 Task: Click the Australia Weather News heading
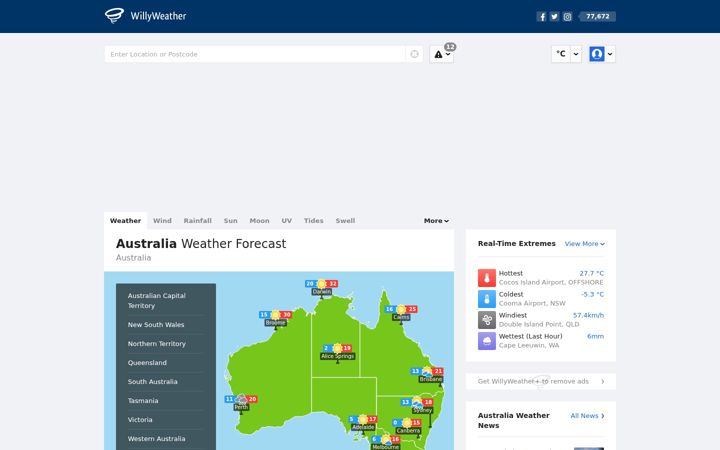coord(513,421)
